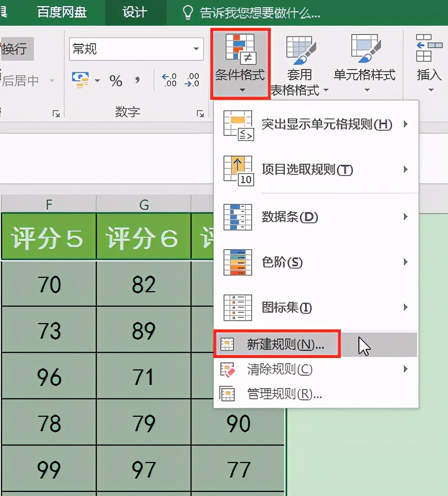Expand the 突出显示单元格规则 submenu arrow
This screenshot has height=496, width=448.
point(406,125)
